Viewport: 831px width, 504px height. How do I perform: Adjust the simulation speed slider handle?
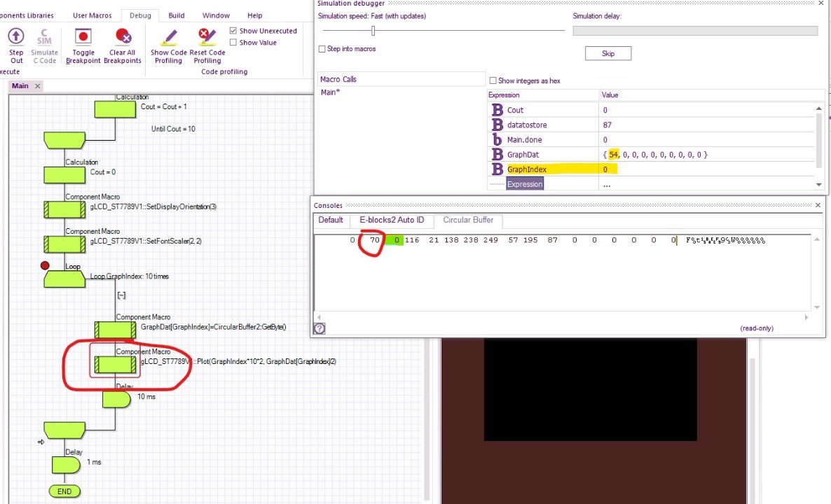pos(373,31)
